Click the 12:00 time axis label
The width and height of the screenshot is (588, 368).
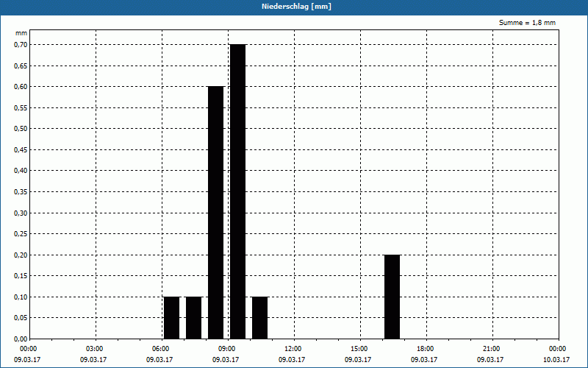293,349
